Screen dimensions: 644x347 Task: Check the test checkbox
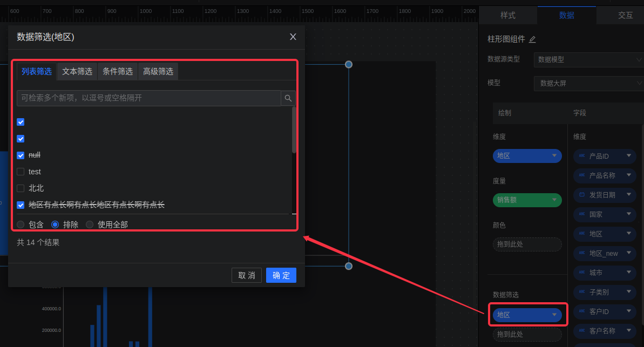(21, 172)
